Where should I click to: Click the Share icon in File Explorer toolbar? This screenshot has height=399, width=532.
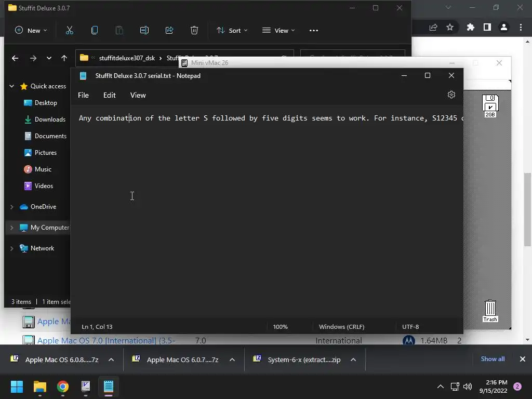169,30
